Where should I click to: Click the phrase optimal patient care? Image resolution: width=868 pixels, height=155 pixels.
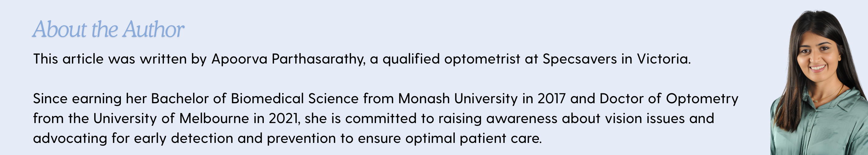473,139
